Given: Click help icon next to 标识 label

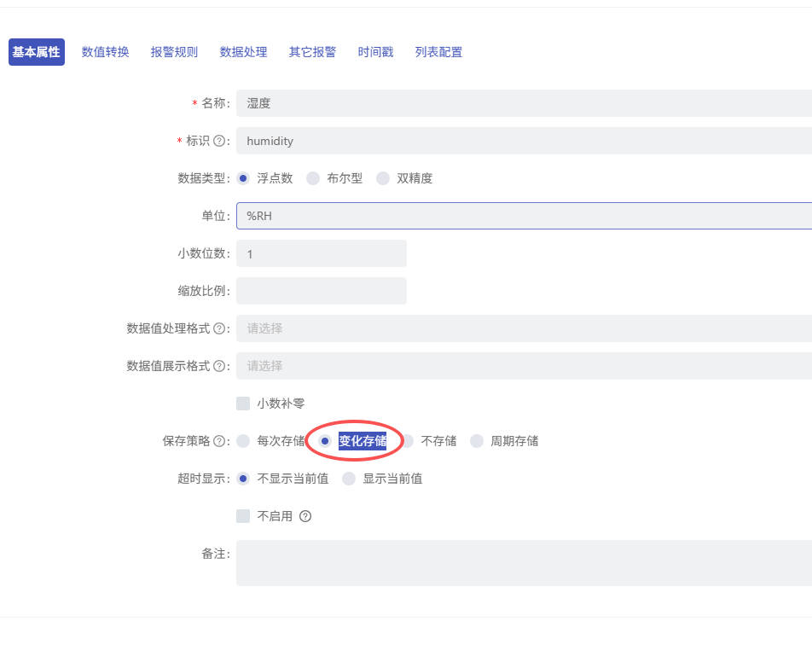Looking at the screenshot, I should point(219,141).
